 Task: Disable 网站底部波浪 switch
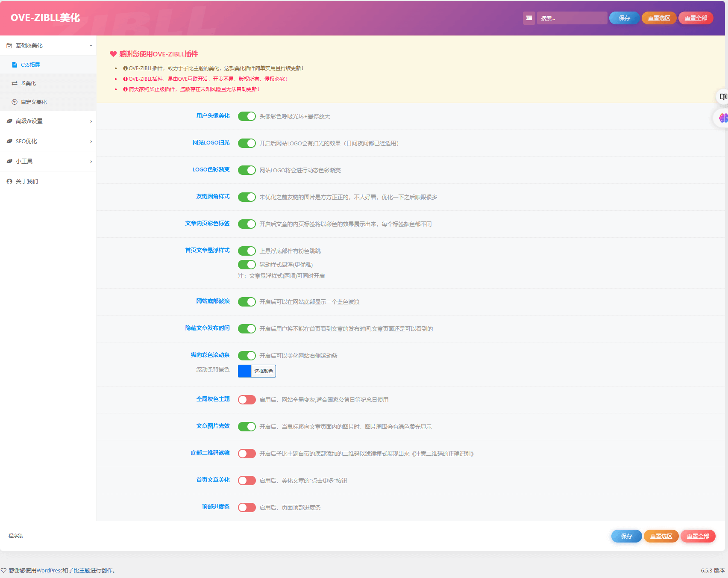247,302
